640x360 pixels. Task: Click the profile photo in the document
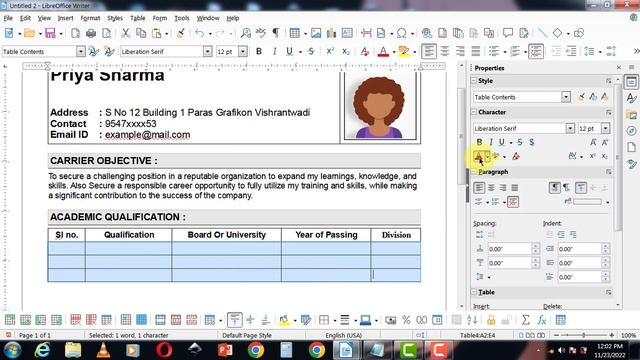(380, 107)
